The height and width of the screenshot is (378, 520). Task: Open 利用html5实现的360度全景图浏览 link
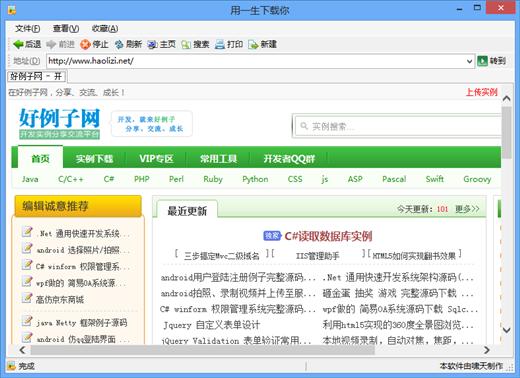coord(398,325)
